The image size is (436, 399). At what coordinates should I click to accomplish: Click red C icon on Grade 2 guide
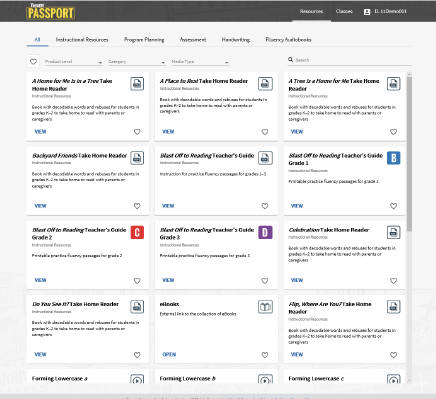point(137,232)
